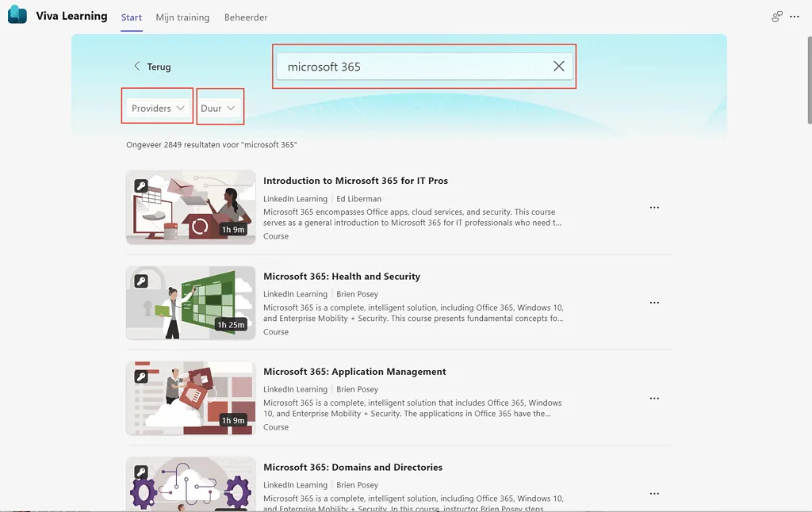Open the Beheerder tab
The image size is (812, 512).
[246, 17]
